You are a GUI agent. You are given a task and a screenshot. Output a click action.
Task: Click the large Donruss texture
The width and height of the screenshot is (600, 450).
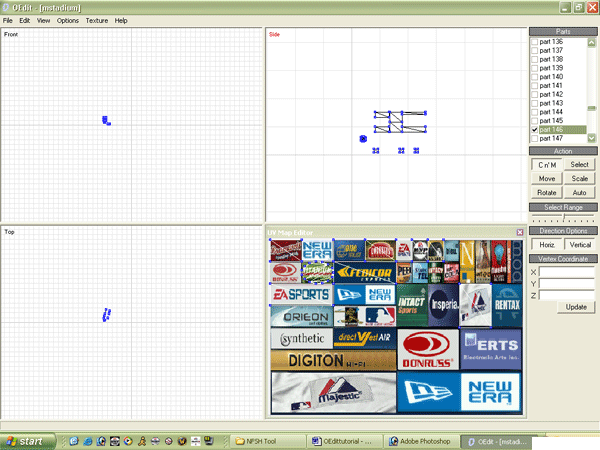coord(428,350)
